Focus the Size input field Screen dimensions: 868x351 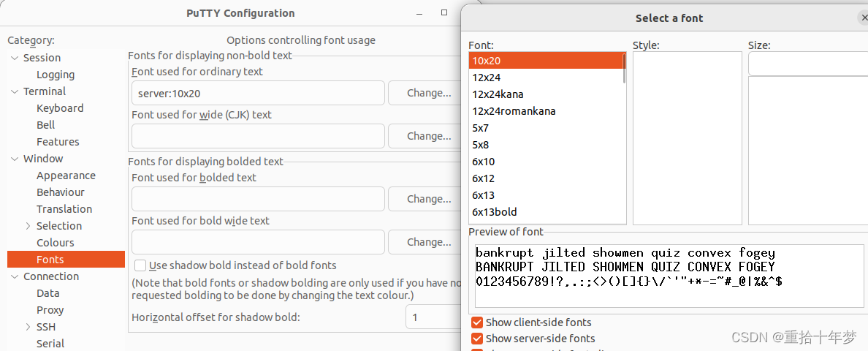(x=808, y=64)
